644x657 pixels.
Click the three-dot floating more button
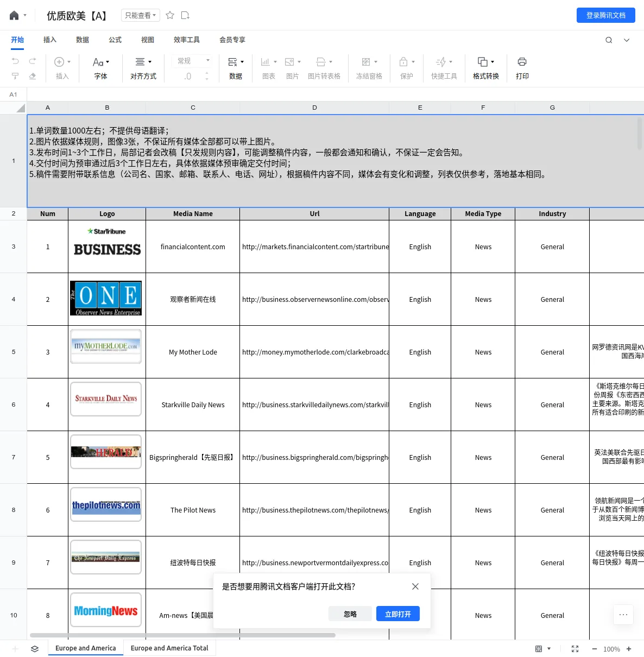[623, 615]
